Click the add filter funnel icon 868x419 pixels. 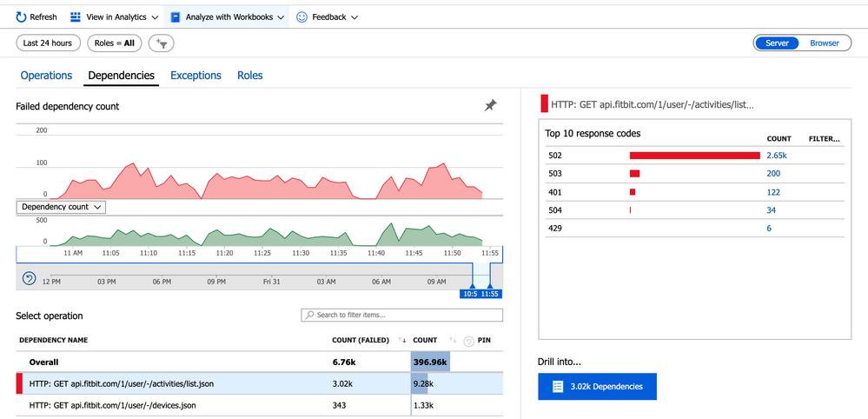pyautogui.click(x=162, y=43)
